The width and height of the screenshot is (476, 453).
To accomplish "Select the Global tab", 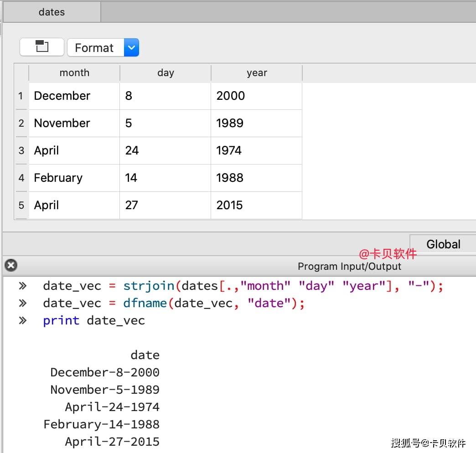I will pyautogui.click(x=443, y=244).
